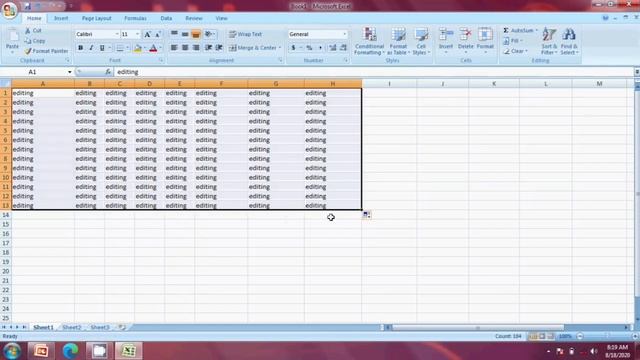Open Find & Select menu
The image size is (640, 360).
(569, 41)
